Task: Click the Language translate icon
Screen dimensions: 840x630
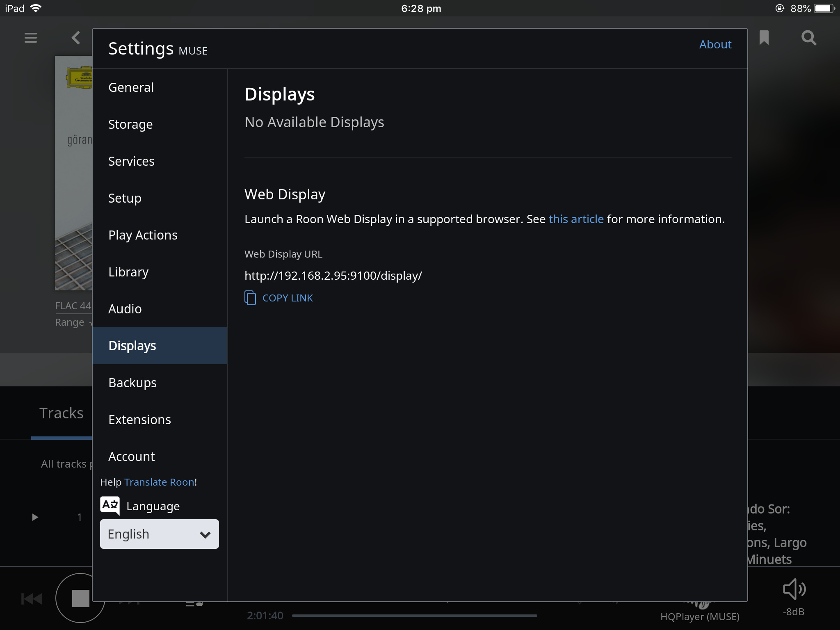Action: click(x=110, y=506)
